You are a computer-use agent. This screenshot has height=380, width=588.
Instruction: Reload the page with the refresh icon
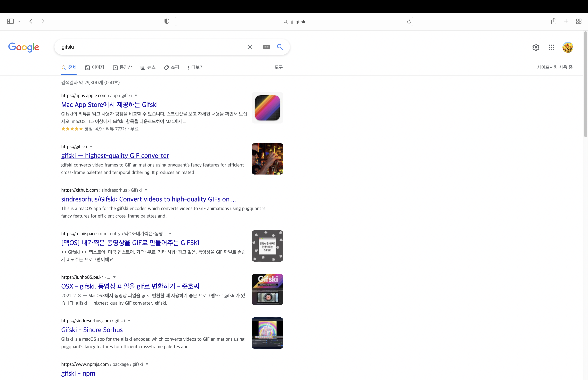coord(409,21)
